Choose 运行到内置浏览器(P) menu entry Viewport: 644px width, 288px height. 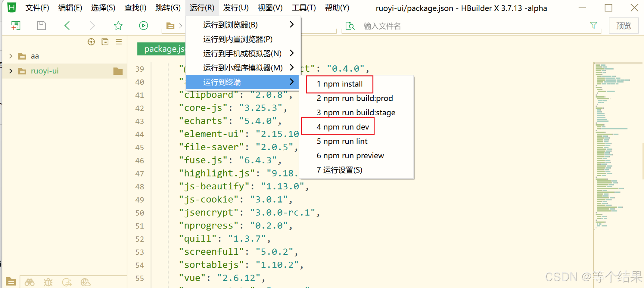[x=242, y=39]
